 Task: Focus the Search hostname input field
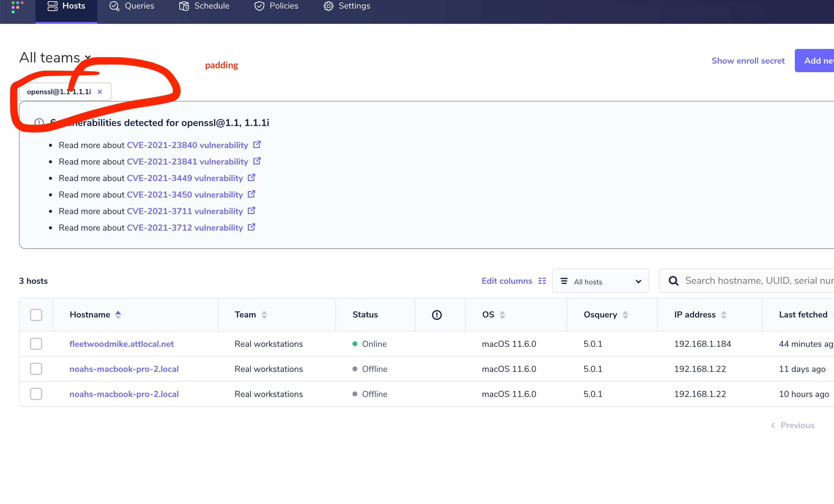746,281
